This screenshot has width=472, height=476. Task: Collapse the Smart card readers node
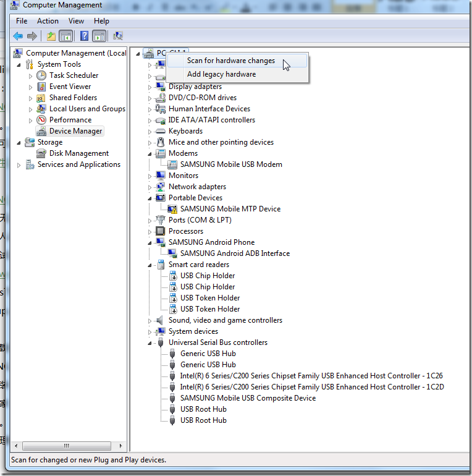point(150,265)
